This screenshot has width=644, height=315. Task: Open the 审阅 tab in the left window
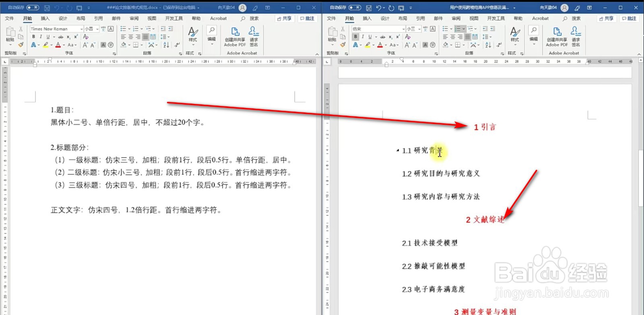click(x=134, y=19)
